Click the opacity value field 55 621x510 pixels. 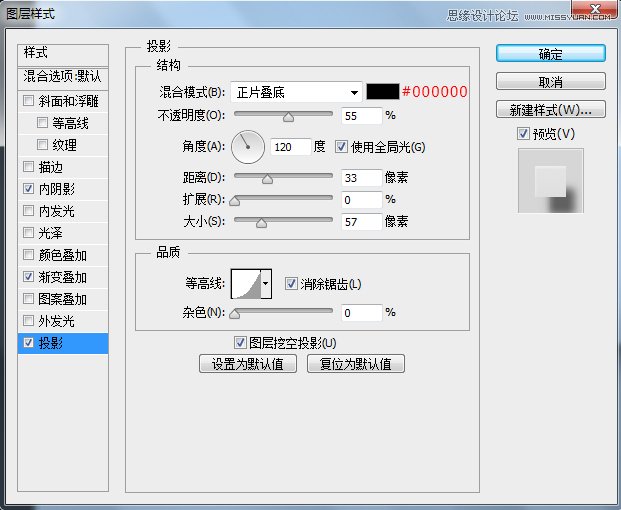(362, 116)
